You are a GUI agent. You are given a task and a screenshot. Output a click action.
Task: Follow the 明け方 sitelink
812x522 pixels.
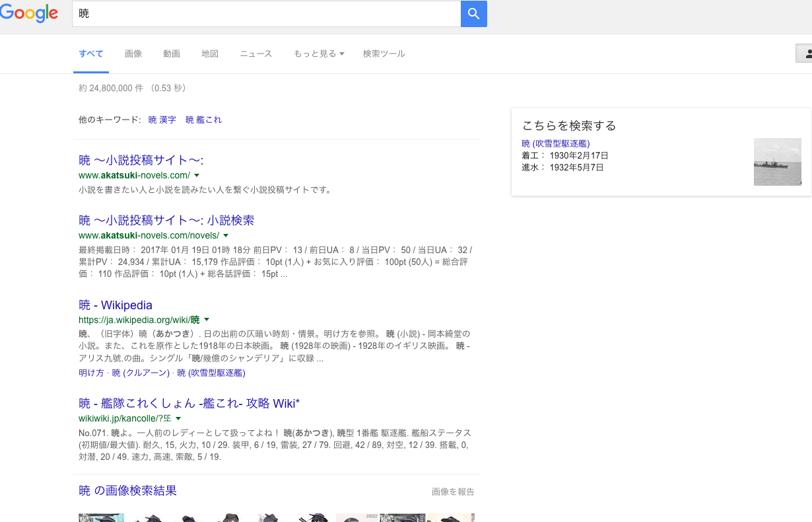(91, 373)
